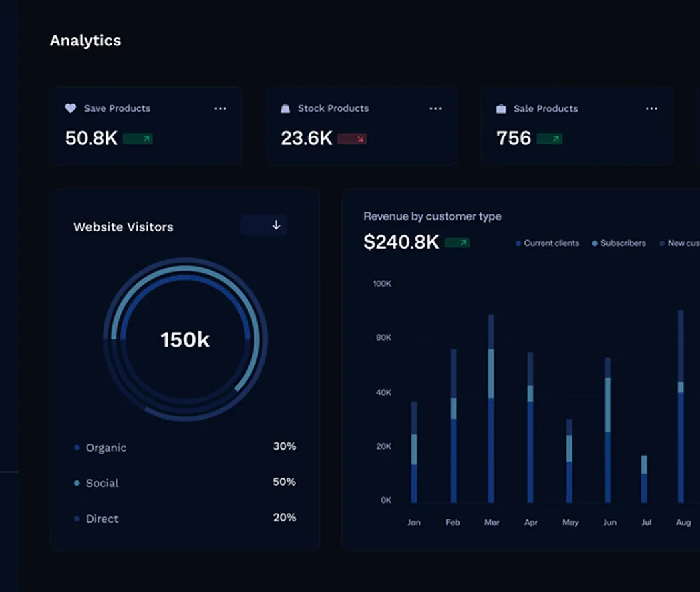Click the Save Products label
Image resolution: width=700 pixels, height=592 pixels.
click(117, 108)
